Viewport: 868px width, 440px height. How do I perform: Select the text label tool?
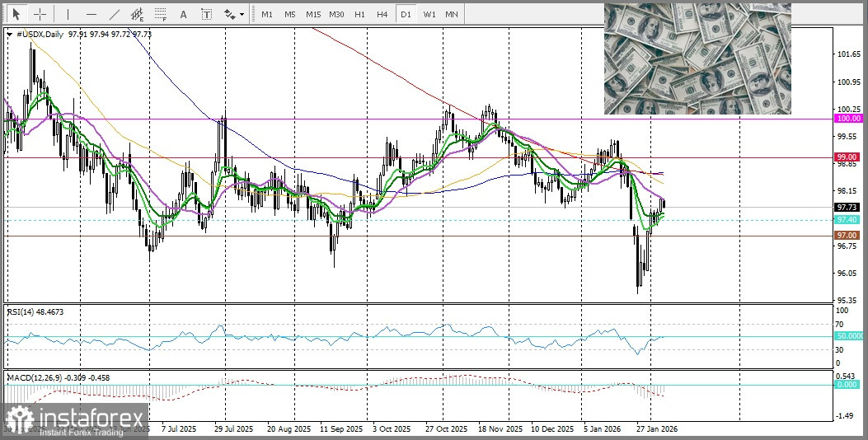(x=206, y=14)
